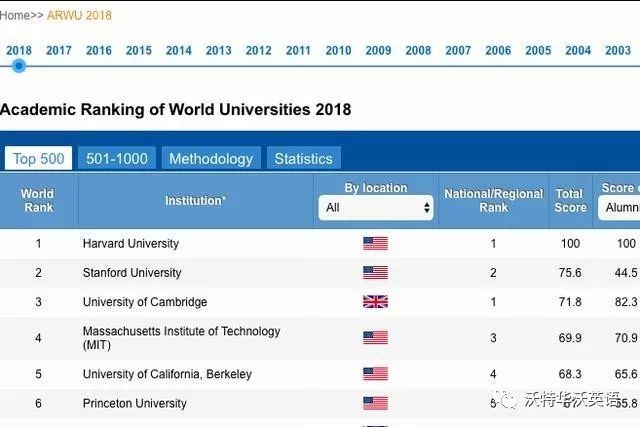Image resolution: width=640 pixels, height=427 pixels.
Task: Click the US flag in Harvard row
Action: [376, 243]
